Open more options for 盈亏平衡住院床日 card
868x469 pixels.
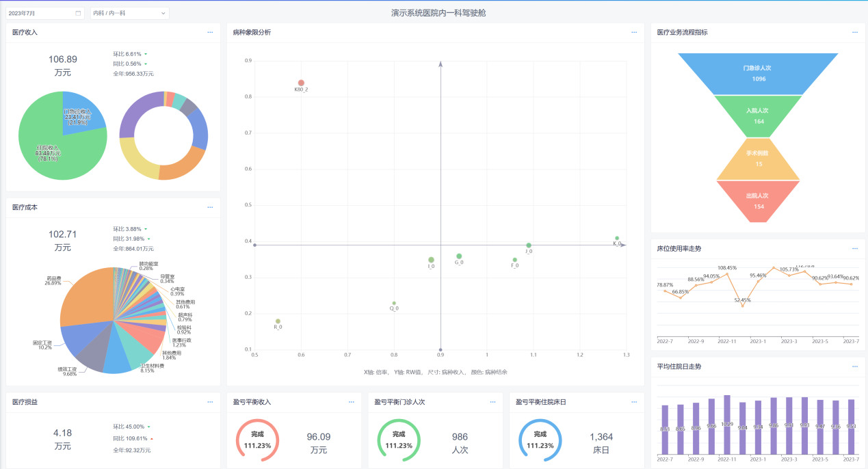pos(634,402)
